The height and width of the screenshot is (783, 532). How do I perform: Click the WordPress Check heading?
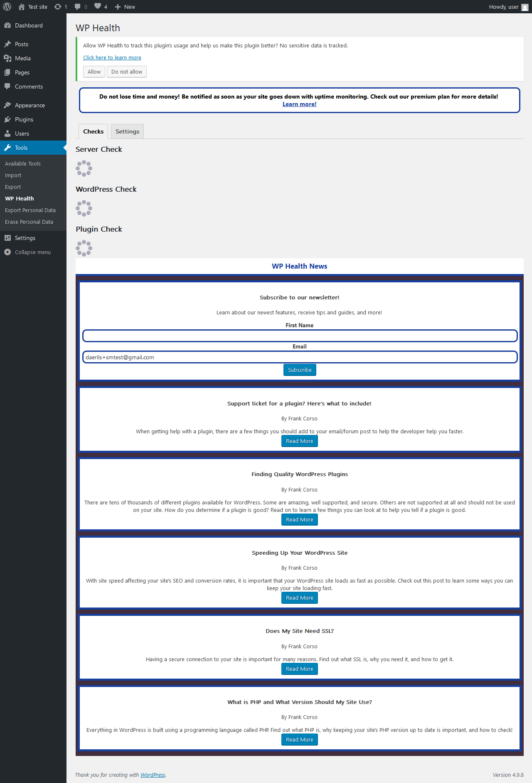tap(106, 189)
